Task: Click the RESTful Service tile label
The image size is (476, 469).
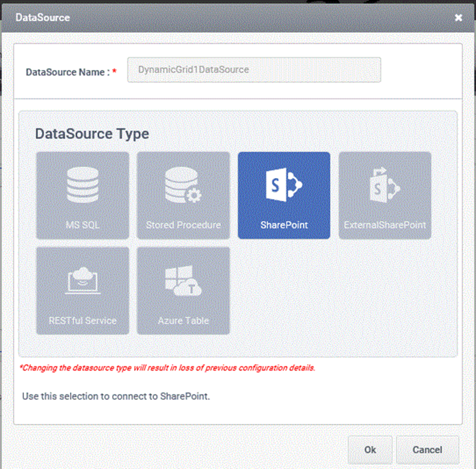Action: (x=83, y=321)
